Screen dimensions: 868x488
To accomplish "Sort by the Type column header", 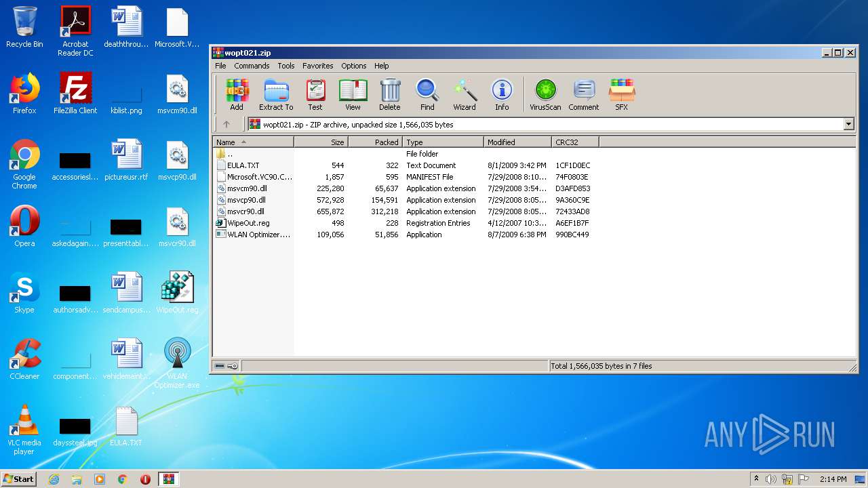I will click(x=443, y=142).
